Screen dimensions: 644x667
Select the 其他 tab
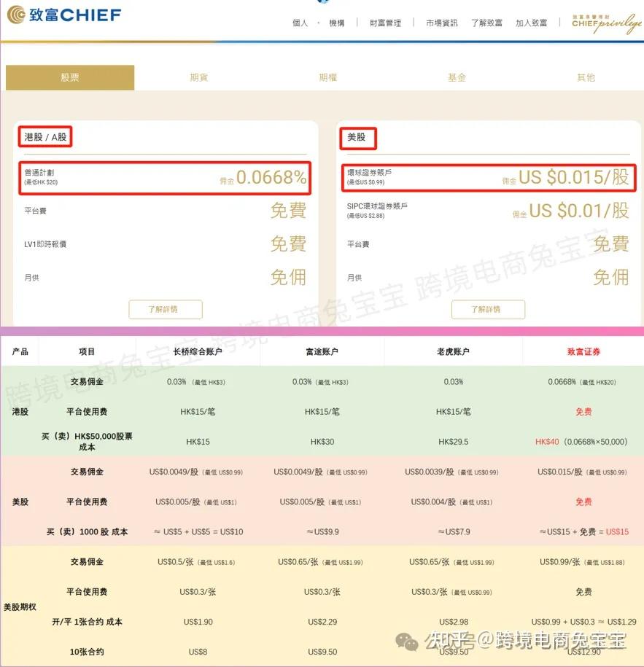point(585,77)
